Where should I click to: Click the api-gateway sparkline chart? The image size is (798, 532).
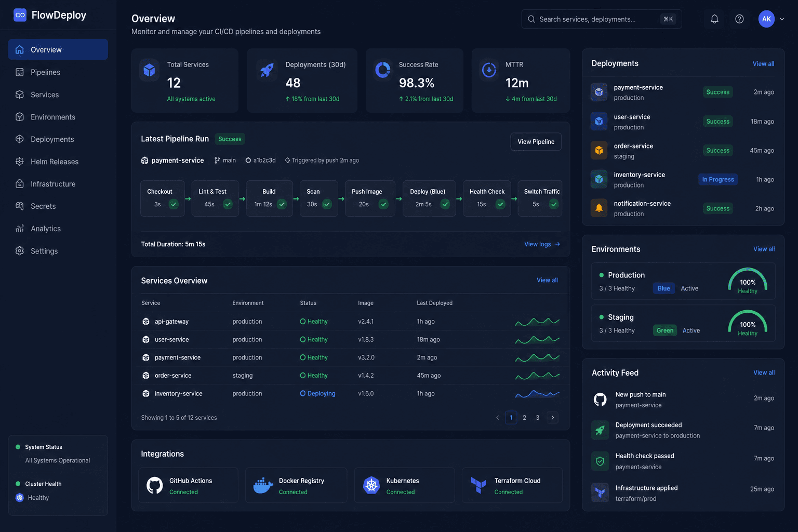[537, 322]
